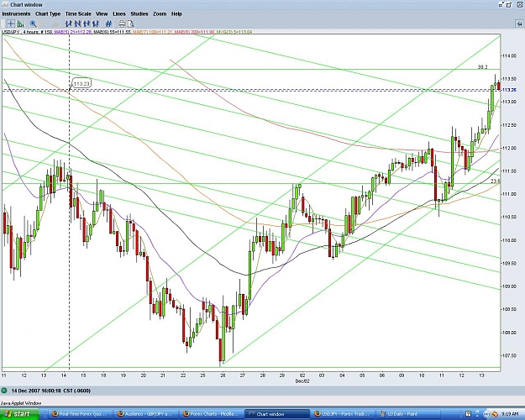Click the MVG(3) 5=113.04 legend text
Viewport: 525px width, 420px height.
pyautogui.click(x=234, y=32)
